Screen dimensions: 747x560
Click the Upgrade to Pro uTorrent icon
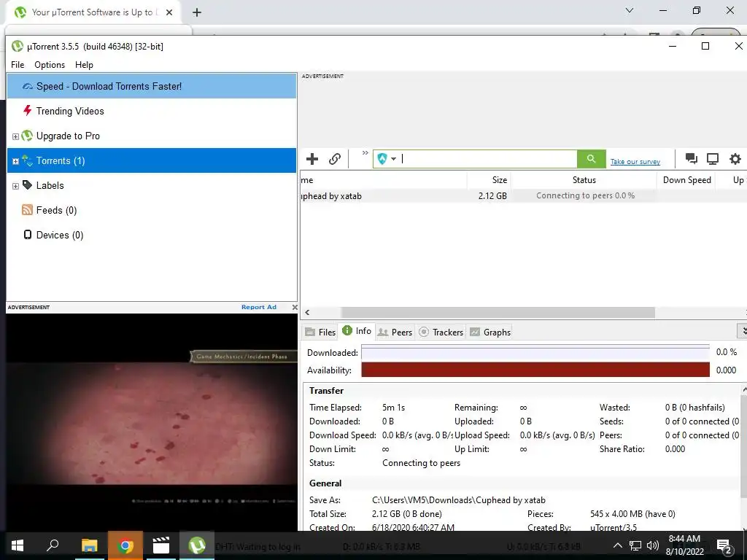(x=28, y=136)
